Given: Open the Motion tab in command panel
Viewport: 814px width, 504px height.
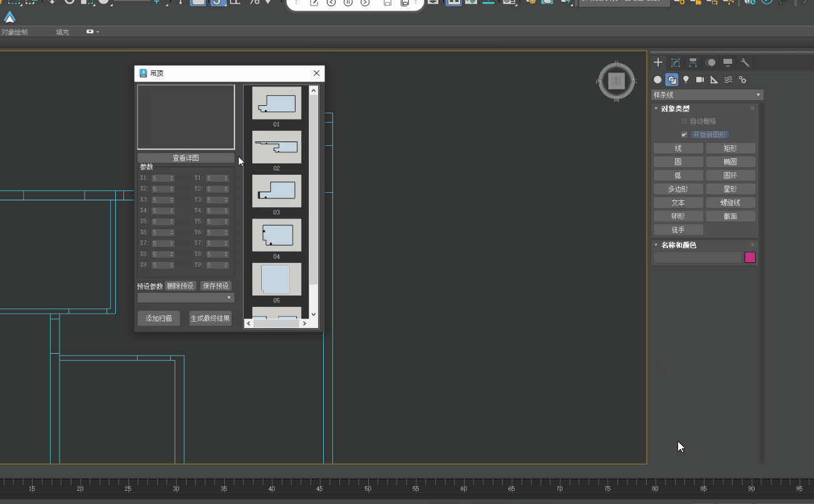Looking at the screenshot, I should tap(711, 63).
